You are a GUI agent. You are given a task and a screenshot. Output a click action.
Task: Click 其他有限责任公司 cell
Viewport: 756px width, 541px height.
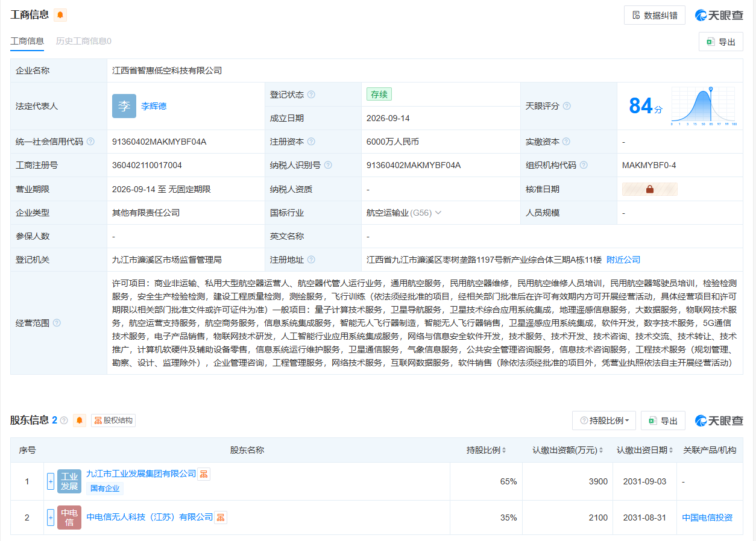click(146, 213)
